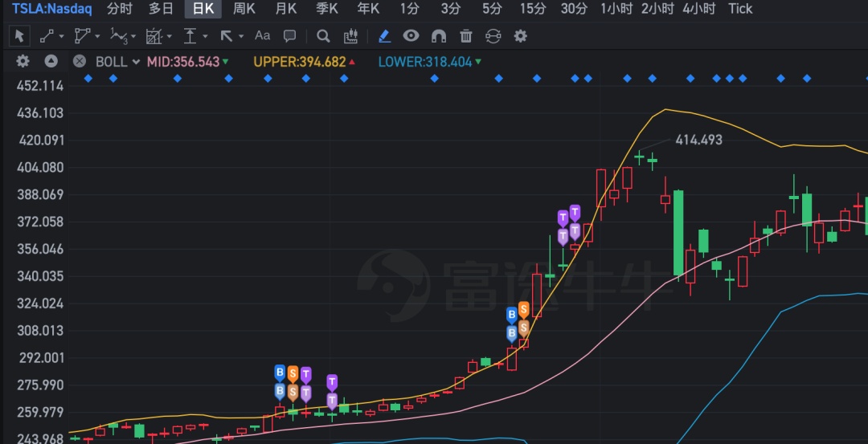Add a comment bubble annotation
The height and width of the screenshot is (444, 868).
point(289,36)
